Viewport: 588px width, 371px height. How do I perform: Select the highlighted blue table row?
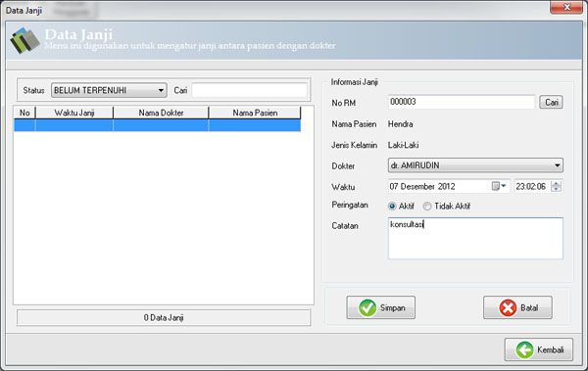click(157, 125)
